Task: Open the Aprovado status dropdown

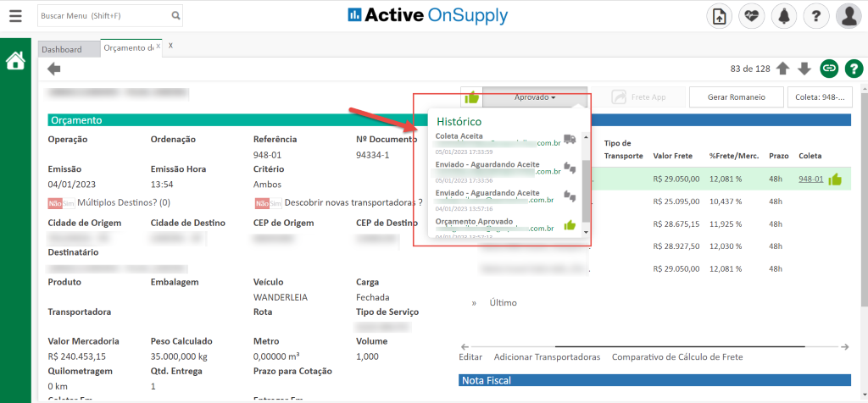Action: (x=535, y=97)
